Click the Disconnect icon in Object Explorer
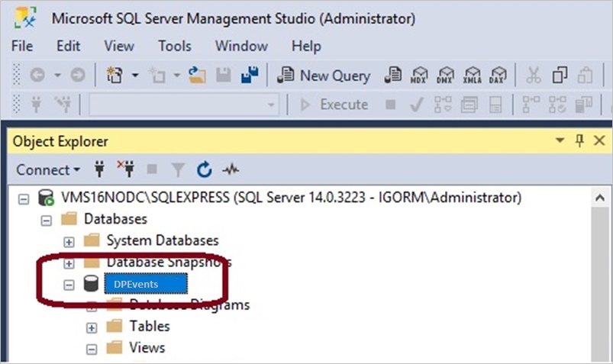This screenshot has width=613, height=364. (124, 169)
